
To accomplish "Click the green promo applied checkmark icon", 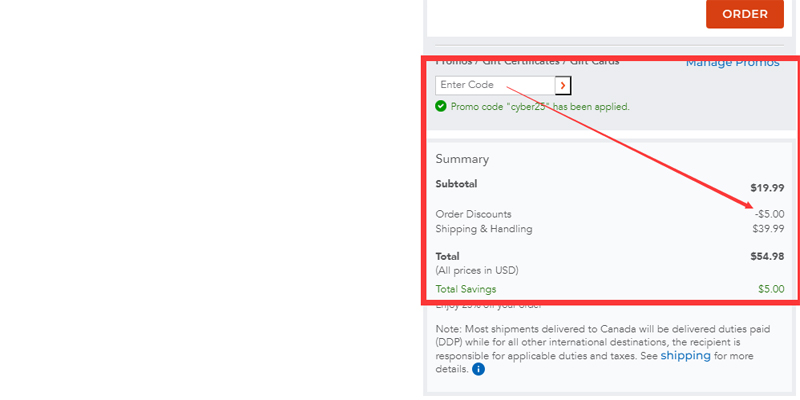I will [441, 106].
